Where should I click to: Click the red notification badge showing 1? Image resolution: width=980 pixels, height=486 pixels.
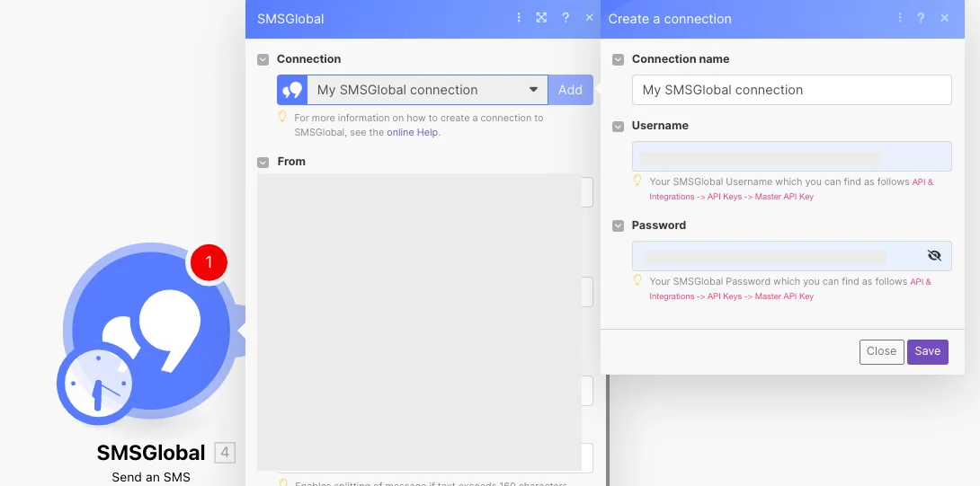[209, 262]
